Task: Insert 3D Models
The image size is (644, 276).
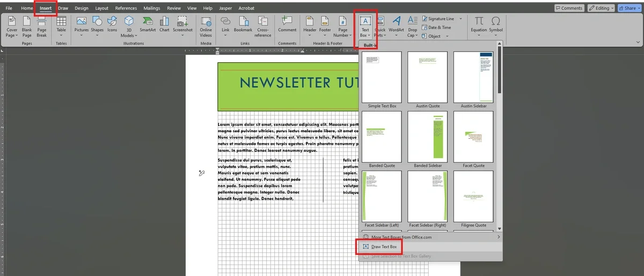Action: click(129, 26)
